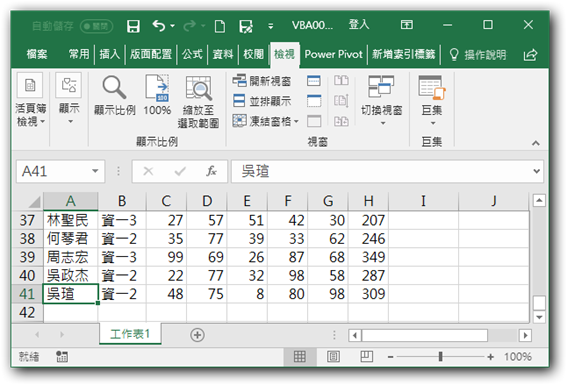Expand the 顯示 options dropdown
The width and height of the screenshot is (567, 385).
click(x=69, y=98)
